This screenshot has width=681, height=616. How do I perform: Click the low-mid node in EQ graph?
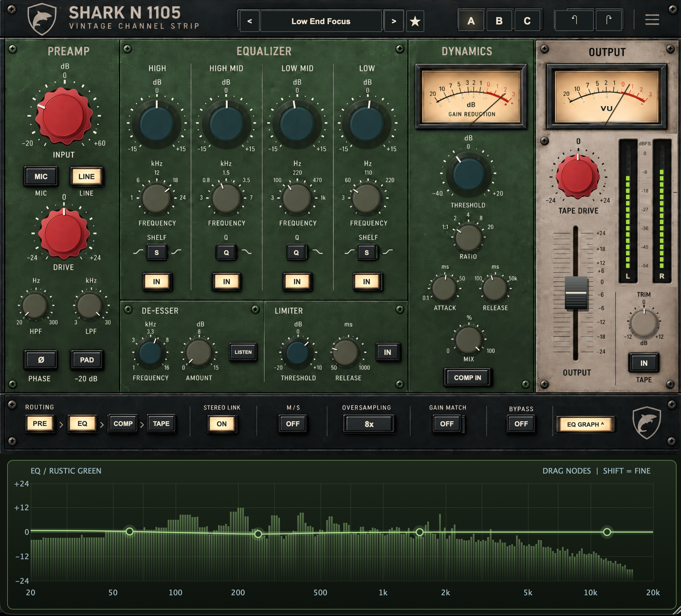pos(258,534)
